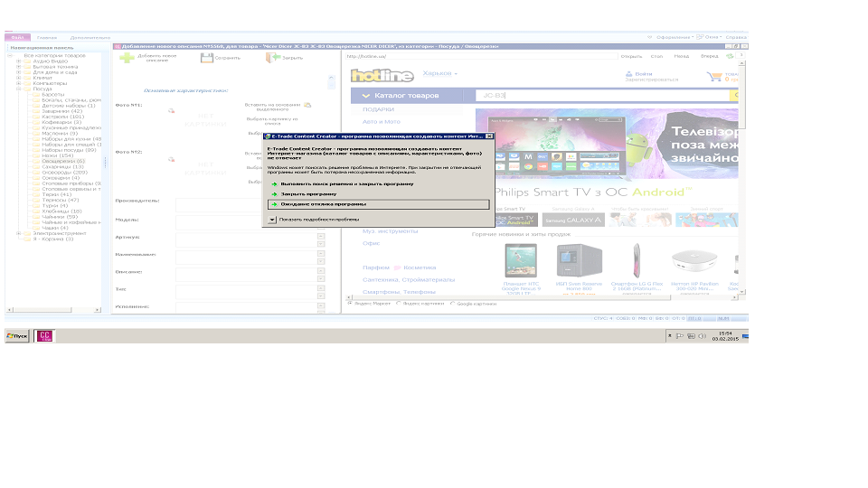Click the browser pane vertical scrollbar
This screenshot has height=488, width=868.
tap(741, 177)
